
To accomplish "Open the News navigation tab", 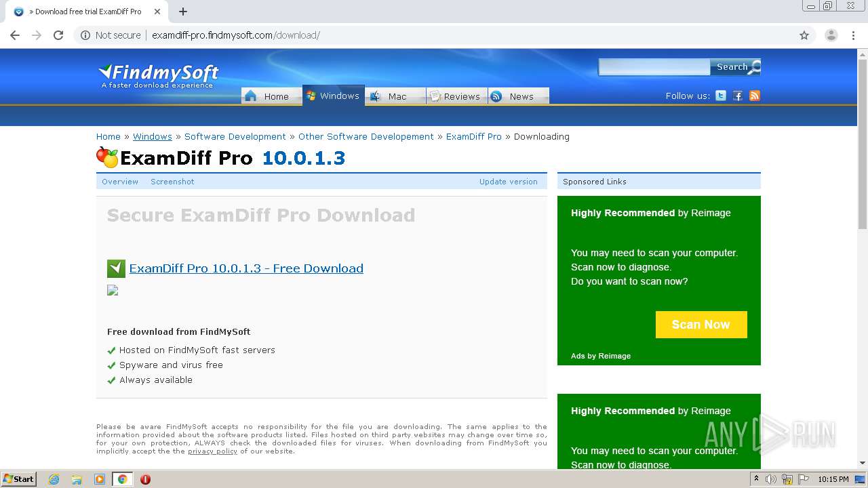I will (518, 96).
